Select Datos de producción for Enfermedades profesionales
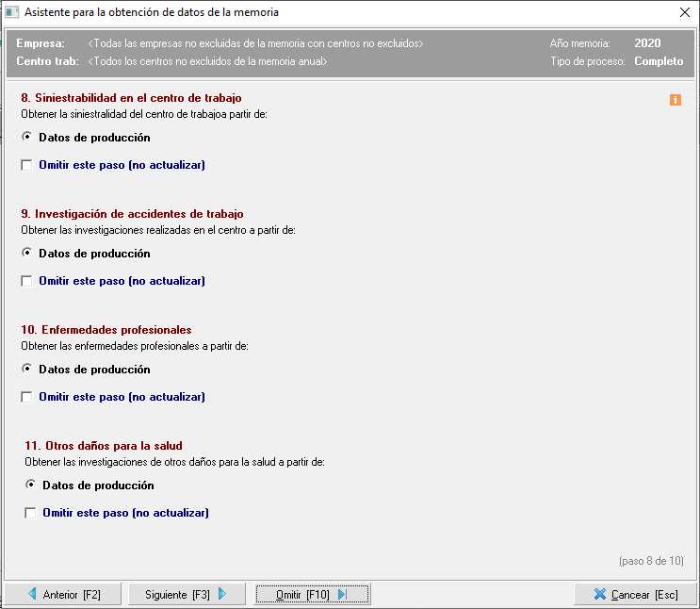 26,370
